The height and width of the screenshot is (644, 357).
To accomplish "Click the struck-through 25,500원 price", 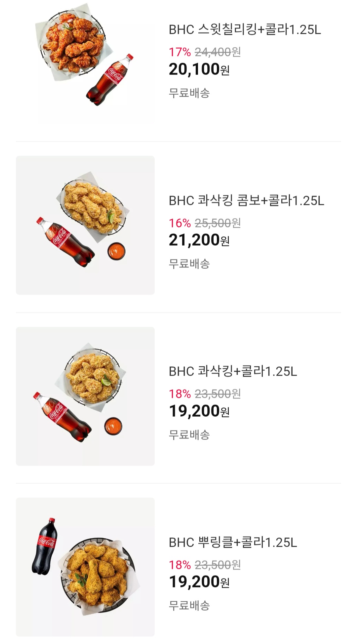I will pyautogui.click(x=218, y=223).
